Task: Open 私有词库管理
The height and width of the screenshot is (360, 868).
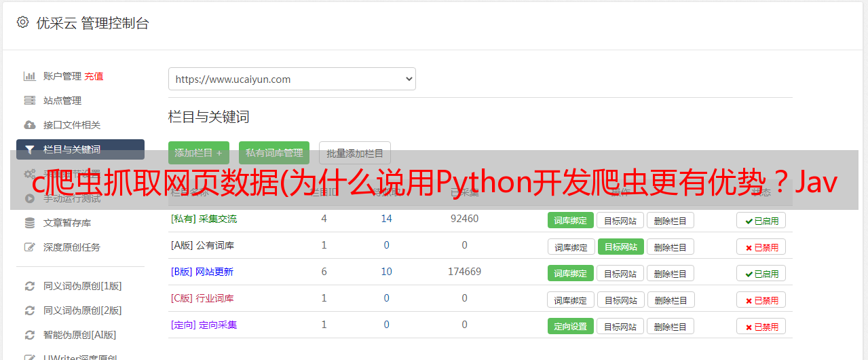Action: (274, 153)
